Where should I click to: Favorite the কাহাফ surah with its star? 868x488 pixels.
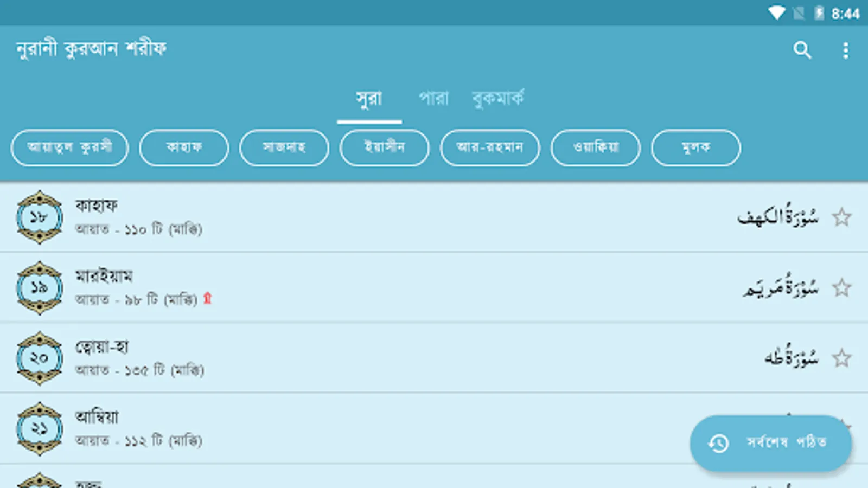pos(841,217)
